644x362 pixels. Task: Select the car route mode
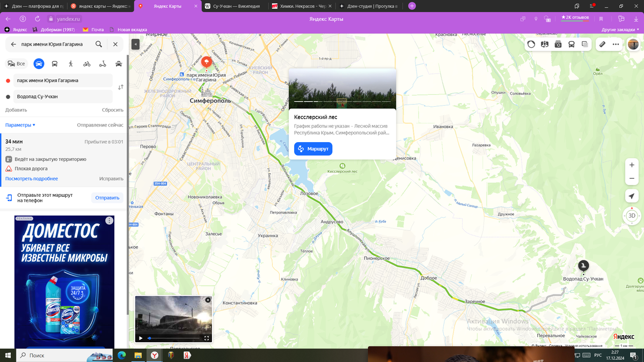point(39,63)
